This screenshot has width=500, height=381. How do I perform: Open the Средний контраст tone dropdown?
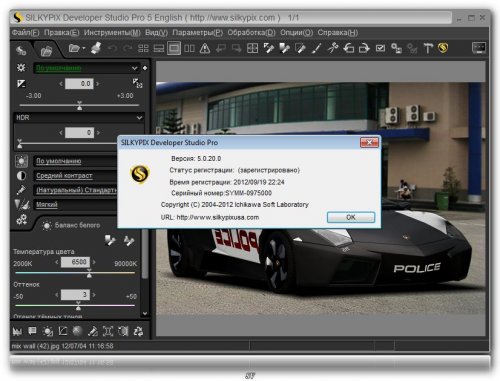[75, 176]
